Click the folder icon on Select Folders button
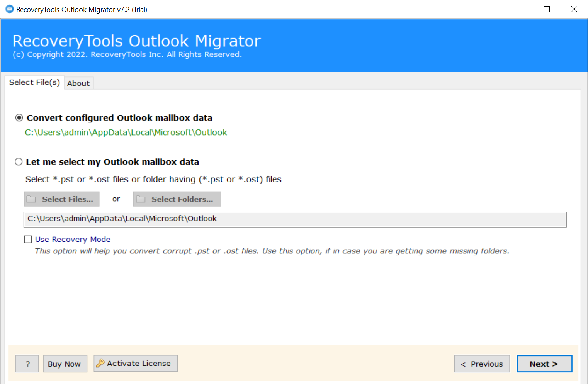 (141, 199)
